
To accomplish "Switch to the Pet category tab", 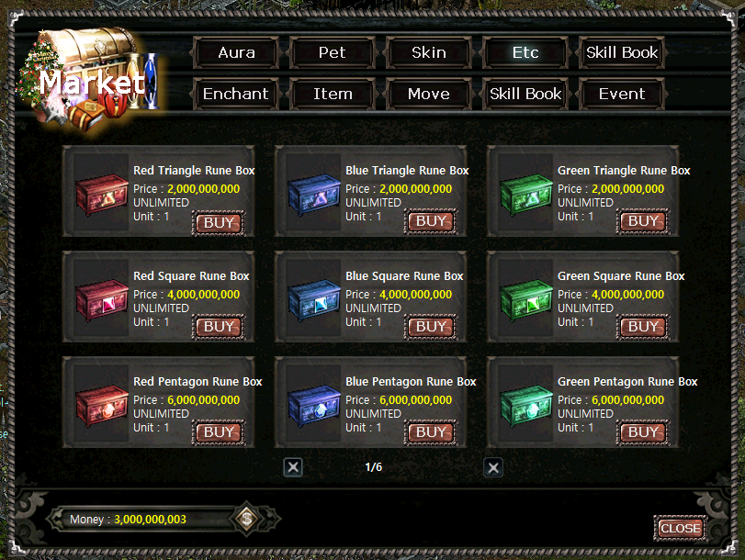I will tap(333, 52).
